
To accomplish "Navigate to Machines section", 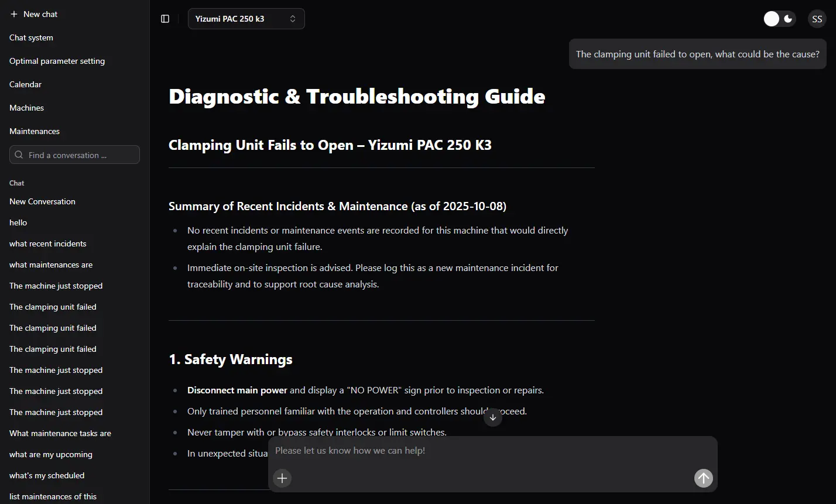I will (26, 108).
